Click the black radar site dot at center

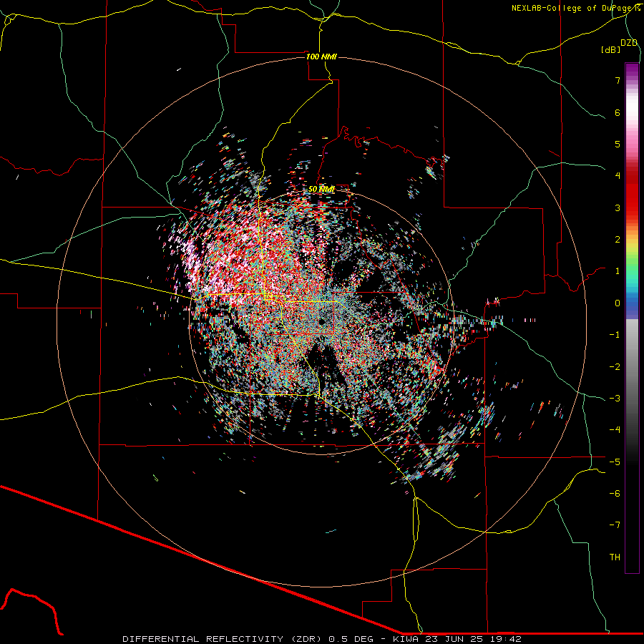pyautogui.click(x=321, y=322)
